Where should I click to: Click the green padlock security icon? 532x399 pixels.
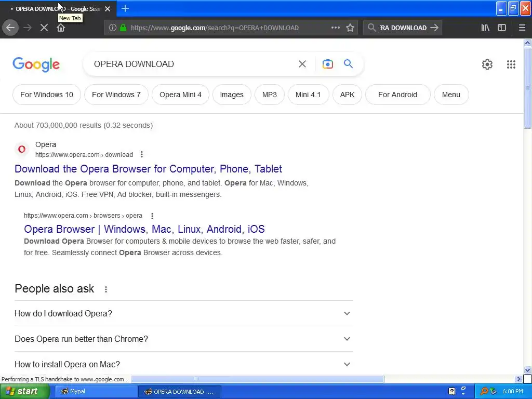coord(123,28)
